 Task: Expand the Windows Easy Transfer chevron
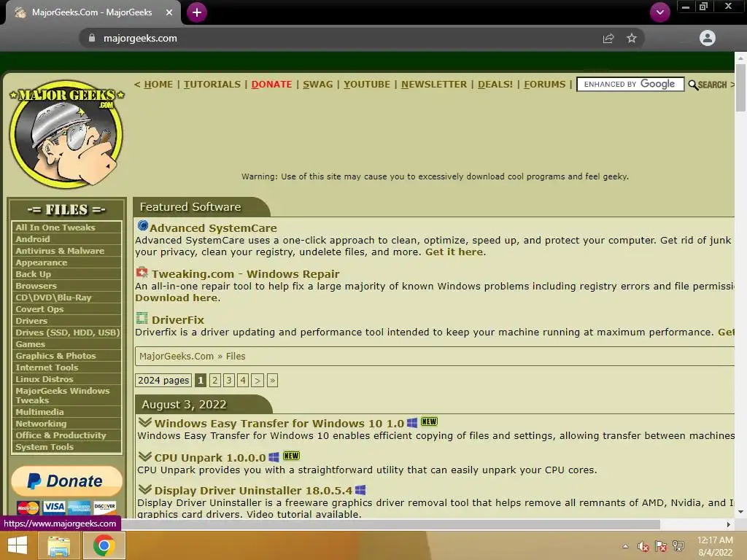coord(145,422)
